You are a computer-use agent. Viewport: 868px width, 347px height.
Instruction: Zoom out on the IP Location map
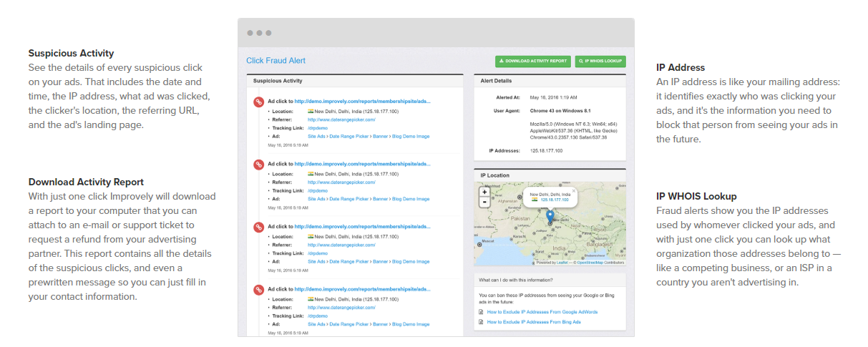click(484, 202)
